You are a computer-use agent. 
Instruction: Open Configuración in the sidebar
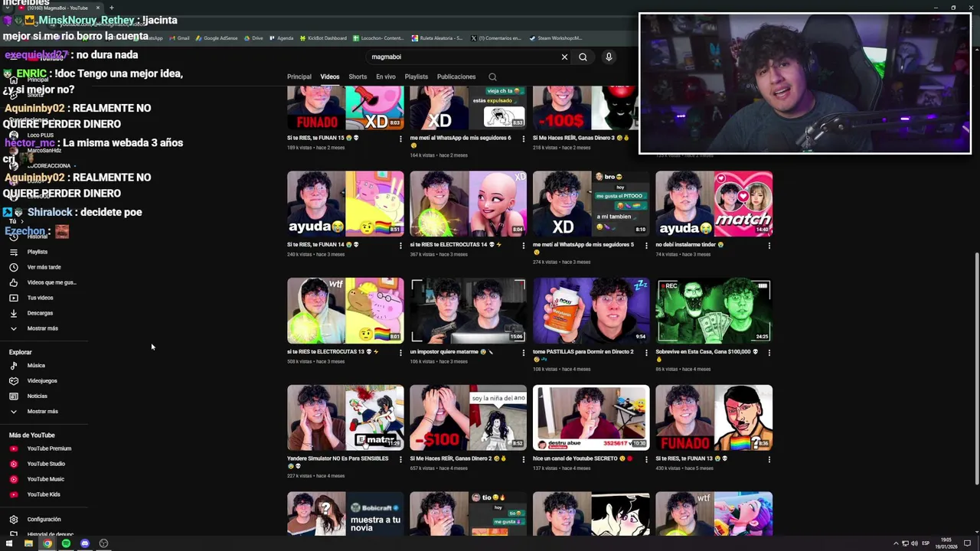44,520
